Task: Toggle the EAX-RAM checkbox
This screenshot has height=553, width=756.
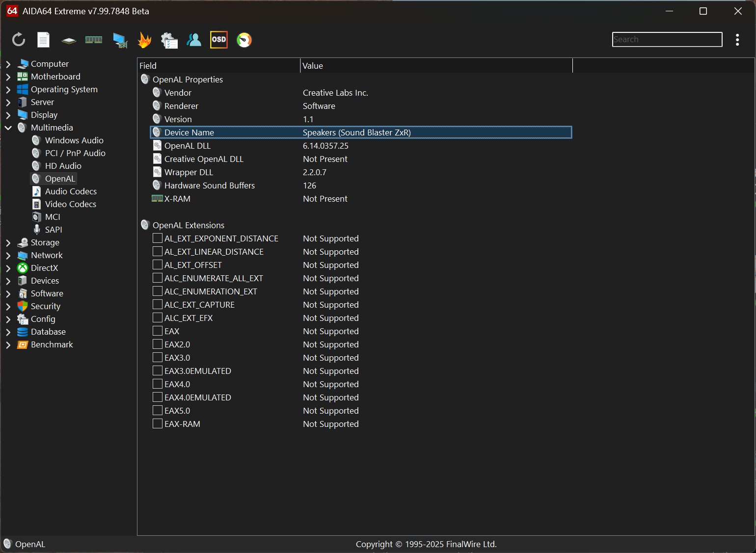Action: [158, 423]
